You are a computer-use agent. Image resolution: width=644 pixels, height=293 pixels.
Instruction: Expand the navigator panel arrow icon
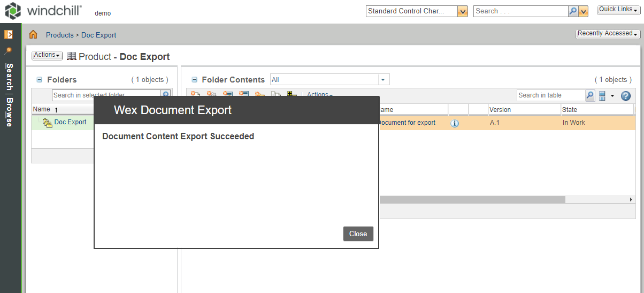click(9, 34)
